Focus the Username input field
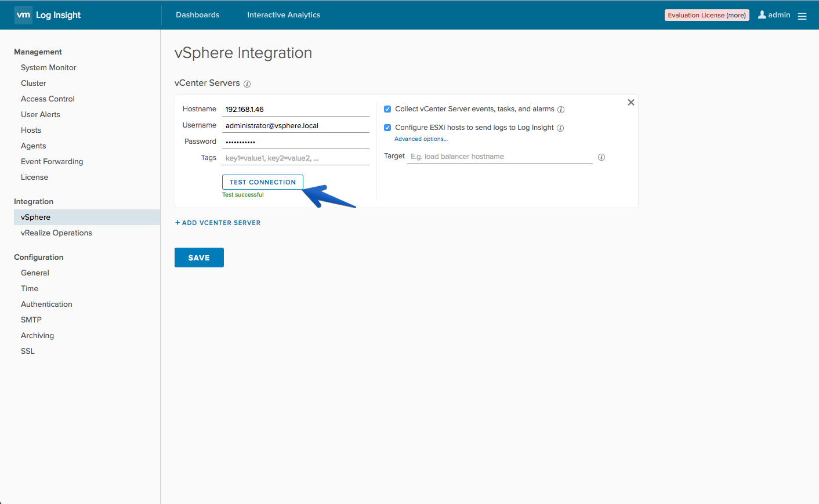This screenshot has height=504, width=819. coord(296,125)
